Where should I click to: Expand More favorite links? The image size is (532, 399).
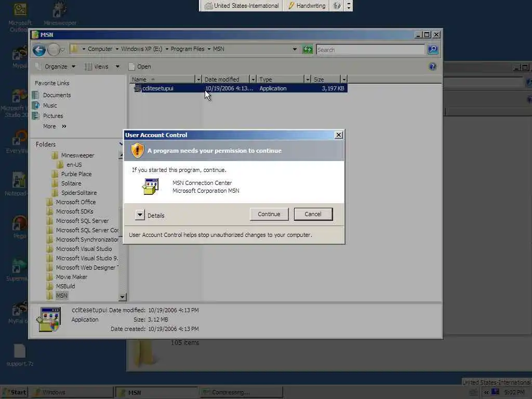(x=54, y=126)
